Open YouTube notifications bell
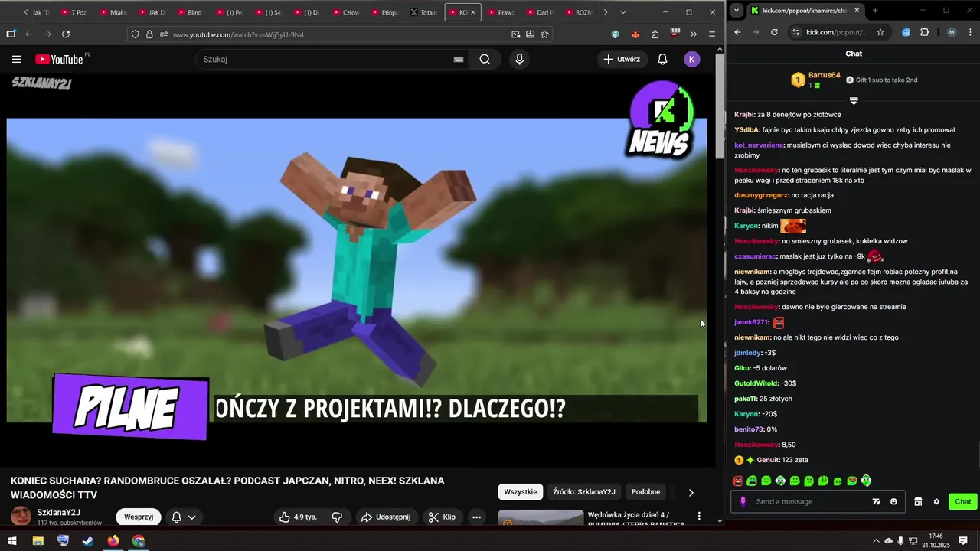 (x=662, y=59)
